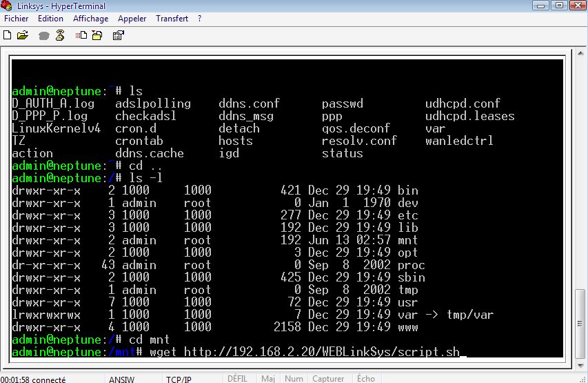Open the Fichier menu
The height and width of the screenshot is (383, 588).
16,19
